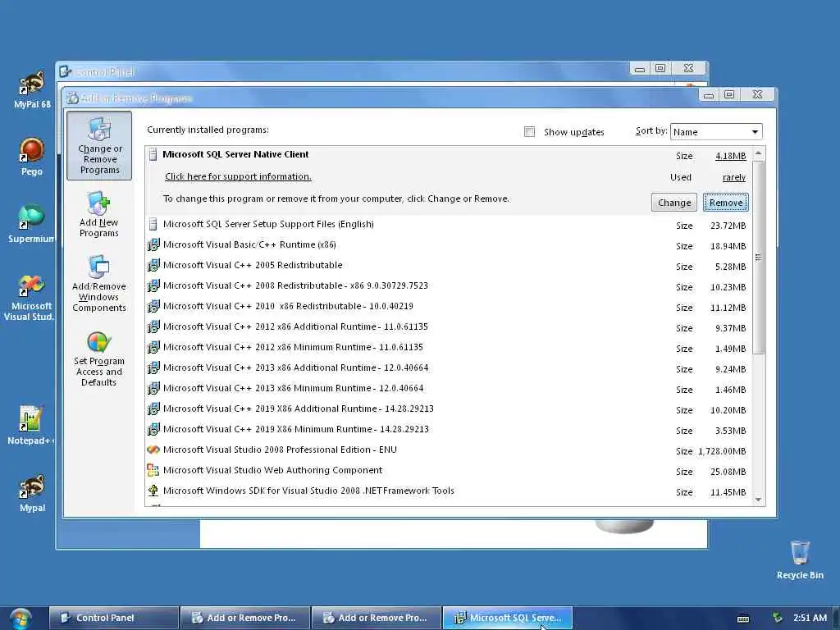Click icon of Visual Studio Web Authoring Component
Image resolution: width=840 pixels, height=630 pixels.
[x=153, y=470]
